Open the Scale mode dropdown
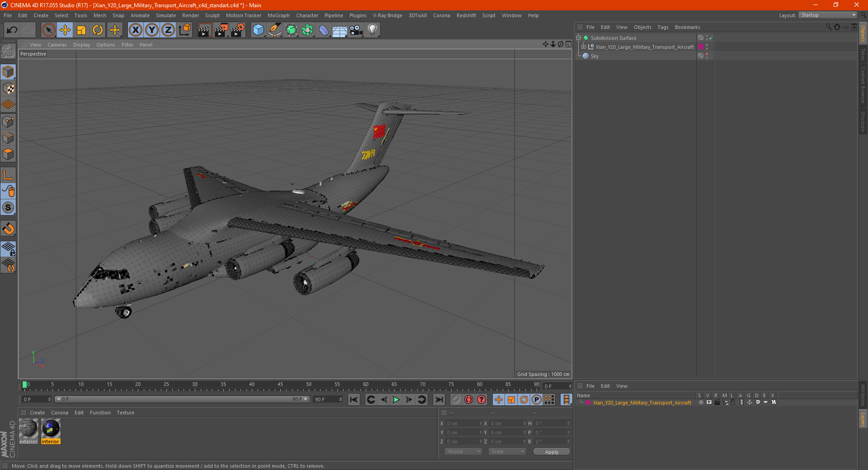The height and width of the screenshot is (470, 868). [x=507, y=451]
